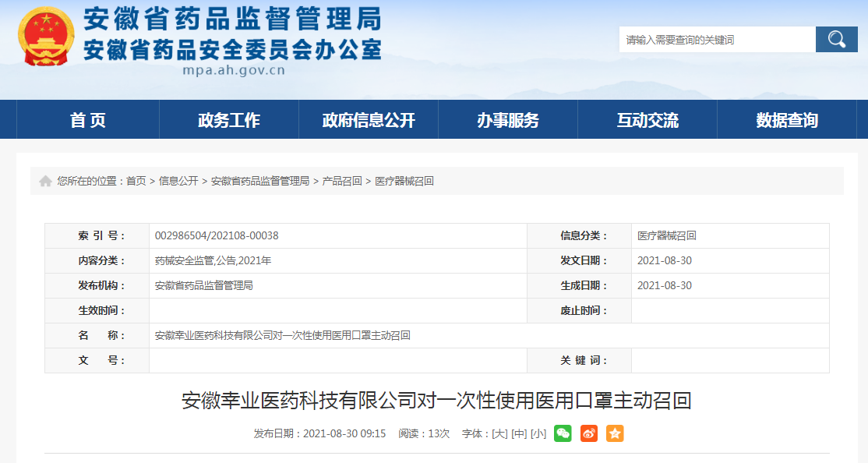Share via the Weibo icon

pos(588,433)
